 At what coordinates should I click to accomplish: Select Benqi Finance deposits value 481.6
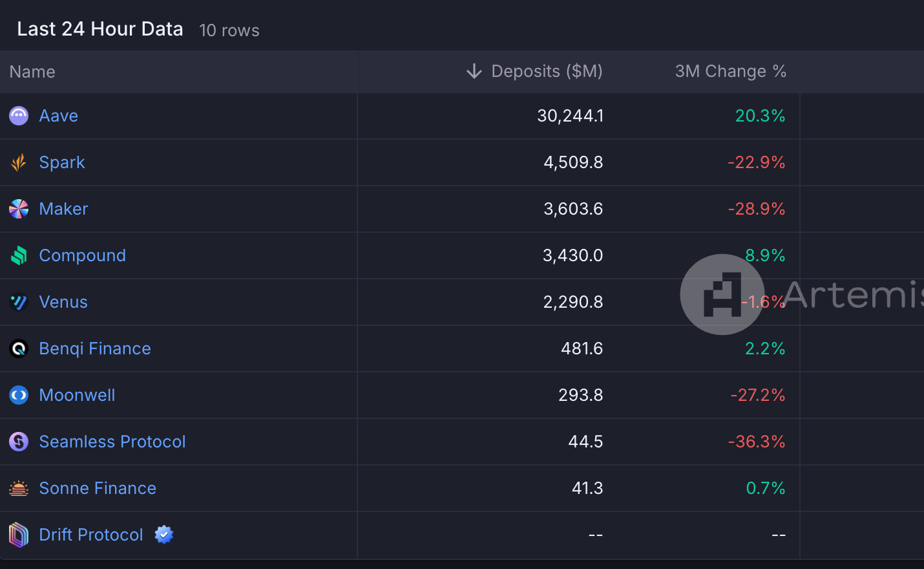[x=582, y=349]
